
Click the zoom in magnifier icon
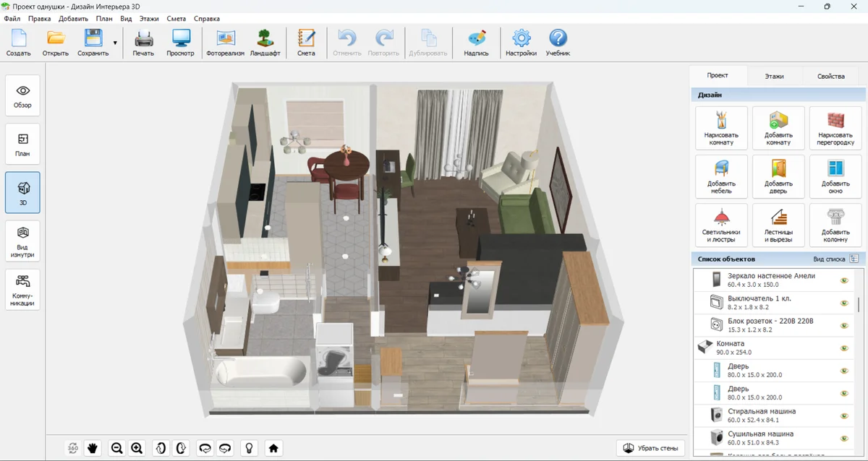click(137, 448)
